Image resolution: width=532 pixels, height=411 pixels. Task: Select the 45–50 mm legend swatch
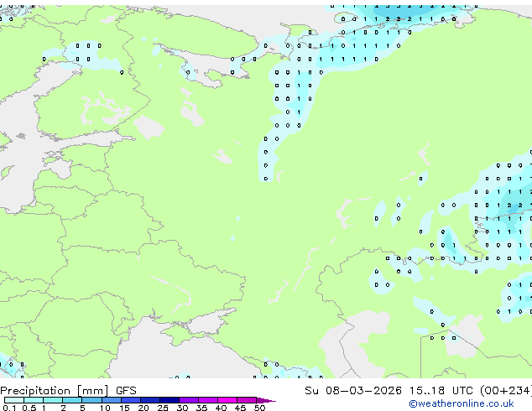point(247,400)
